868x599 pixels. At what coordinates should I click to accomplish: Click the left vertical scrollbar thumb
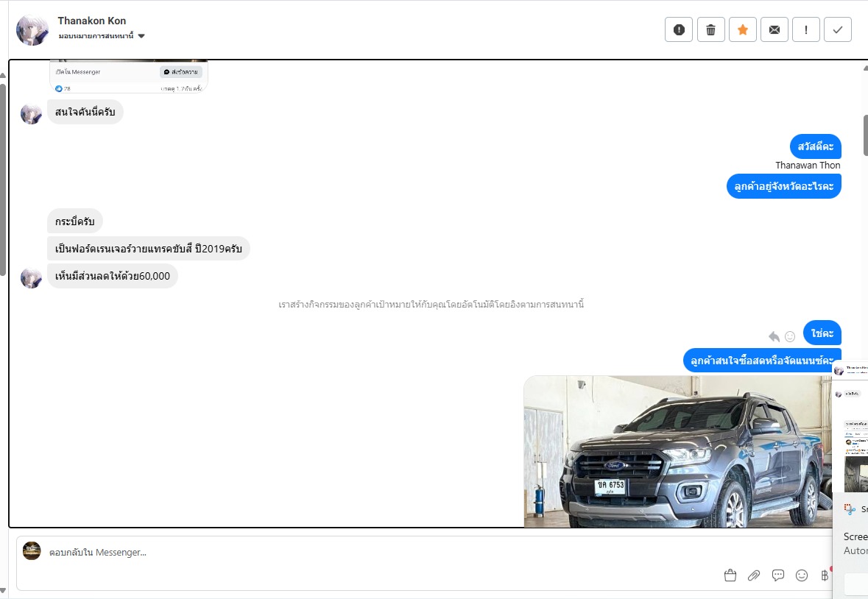click(3, 180)
